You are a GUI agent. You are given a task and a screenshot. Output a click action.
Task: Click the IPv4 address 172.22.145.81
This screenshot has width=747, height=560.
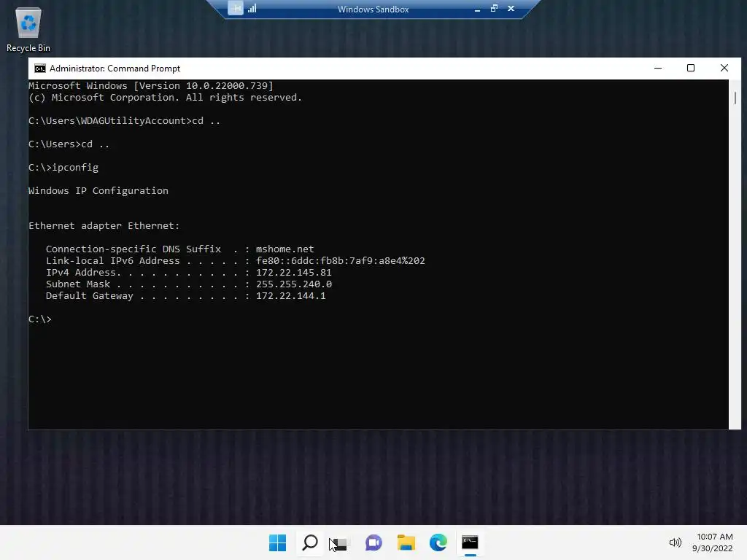(x=293, y=273)
